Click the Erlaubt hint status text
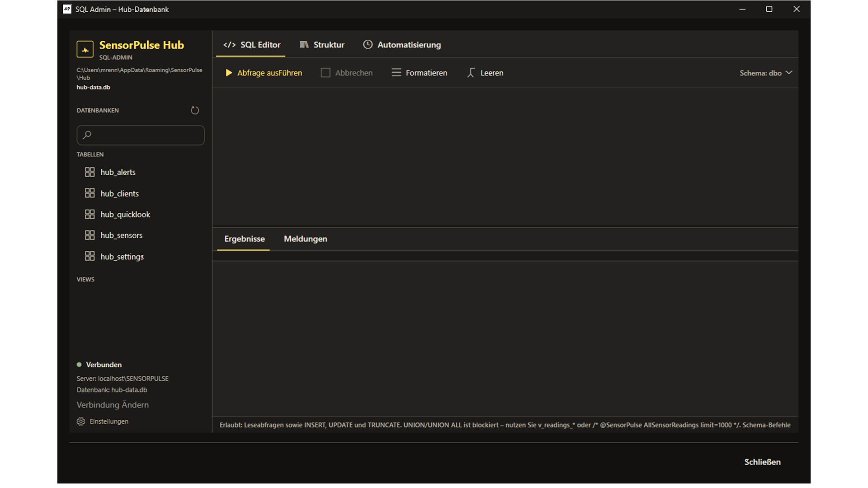Image resolution: width=868 pixels, height=488 pixels. coord(505,425)
